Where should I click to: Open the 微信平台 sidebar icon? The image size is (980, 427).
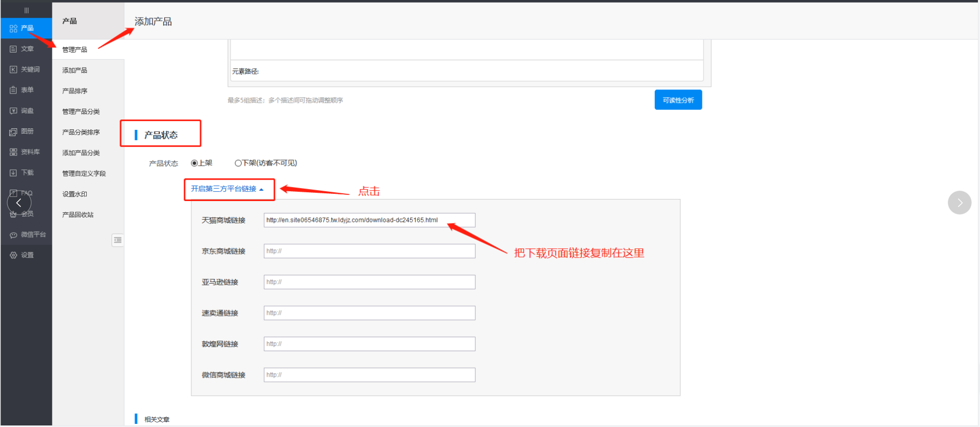(x=14, y=235)
